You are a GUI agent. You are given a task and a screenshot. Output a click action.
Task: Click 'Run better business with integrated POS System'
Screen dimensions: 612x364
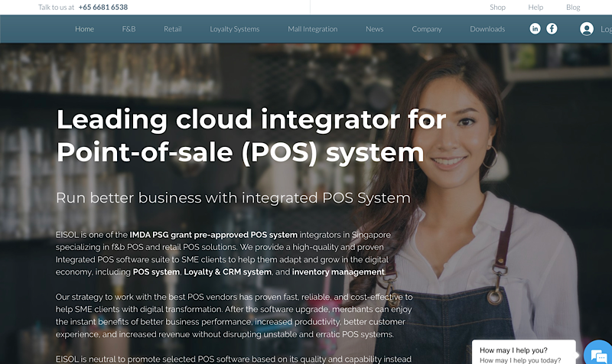coord(233,198)
